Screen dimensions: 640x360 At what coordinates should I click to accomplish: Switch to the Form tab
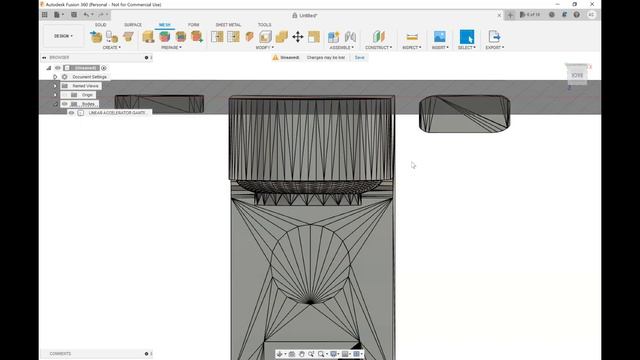coord(193,25)
